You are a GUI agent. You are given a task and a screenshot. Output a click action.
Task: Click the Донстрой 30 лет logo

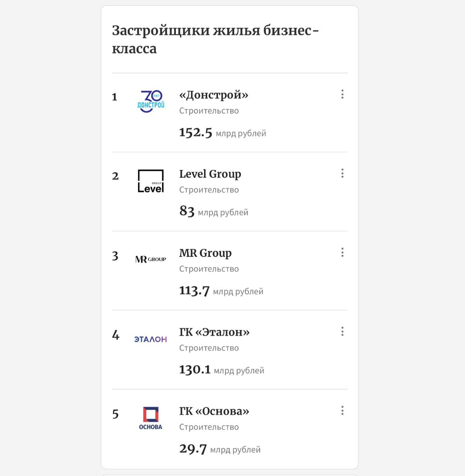(151, 101)
